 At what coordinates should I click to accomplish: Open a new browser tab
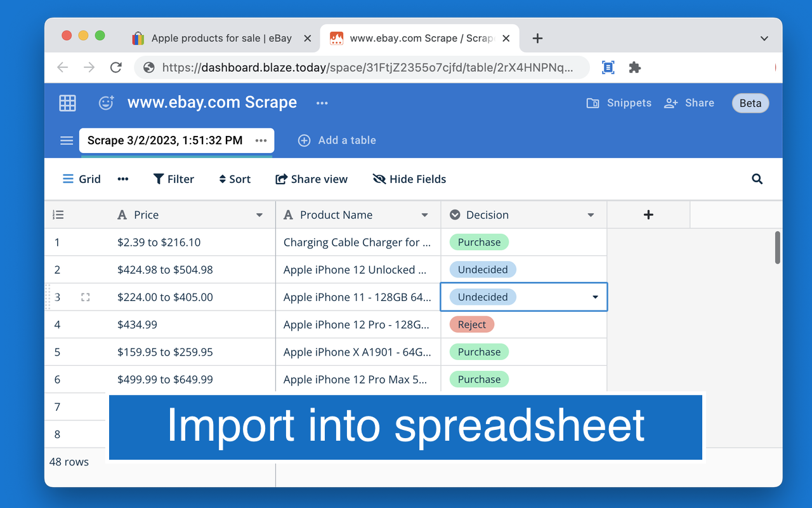[537, 38]
